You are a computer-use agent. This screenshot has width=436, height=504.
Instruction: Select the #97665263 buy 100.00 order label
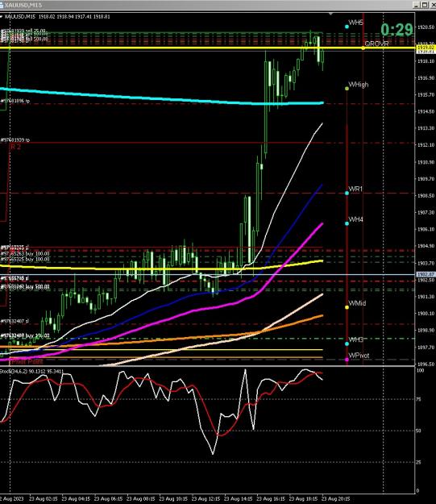[25, 253]
